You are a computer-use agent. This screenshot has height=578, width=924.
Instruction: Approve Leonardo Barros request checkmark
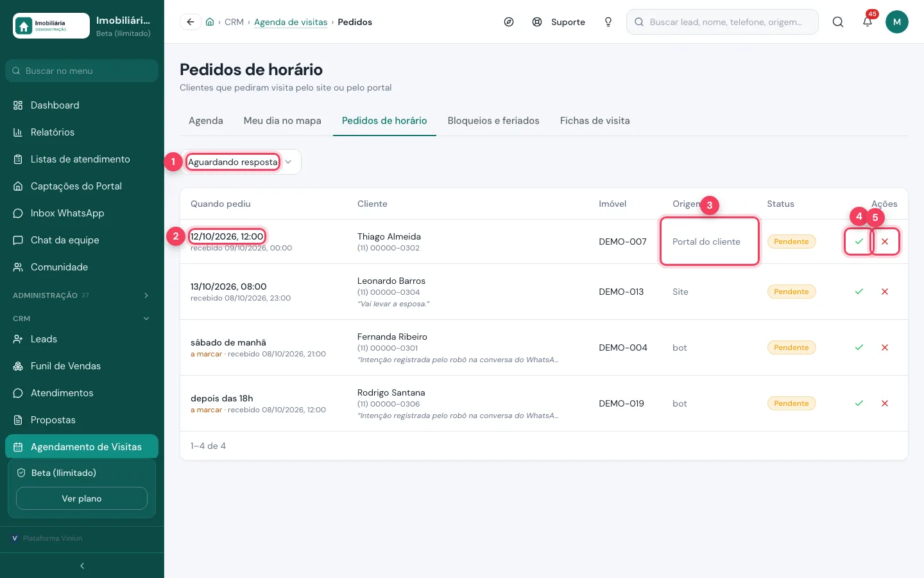859,292
